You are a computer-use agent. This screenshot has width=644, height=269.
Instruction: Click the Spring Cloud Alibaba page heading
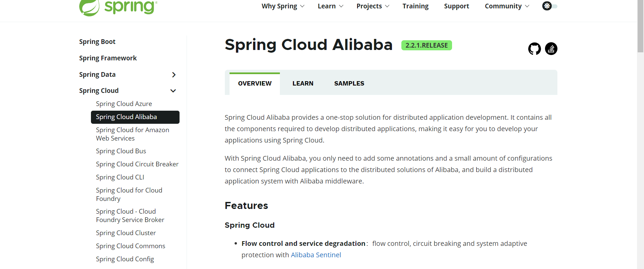point(308,45)
